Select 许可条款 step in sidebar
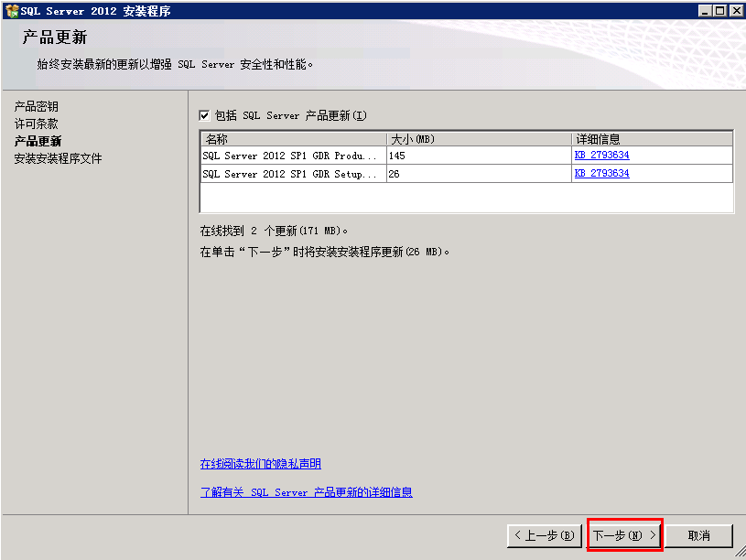Screen dimensions: 746x560 (x=37, y=124)
